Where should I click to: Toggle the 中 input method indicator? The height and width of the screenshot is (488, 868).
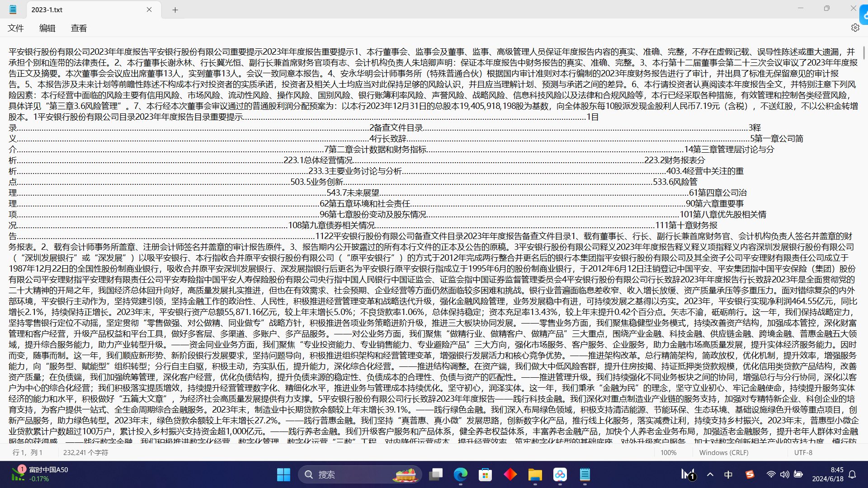pyautogui.click(x=728, y=474)
